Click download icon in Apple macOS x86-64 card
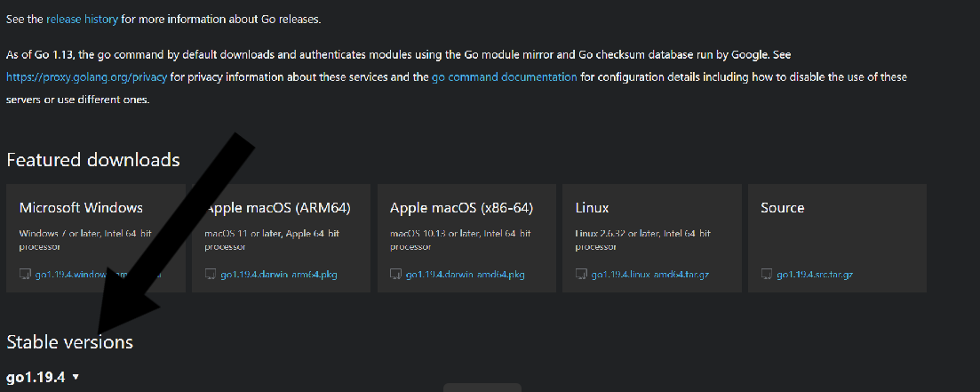Viewport: 980px width, 392px height. [395, 274]
